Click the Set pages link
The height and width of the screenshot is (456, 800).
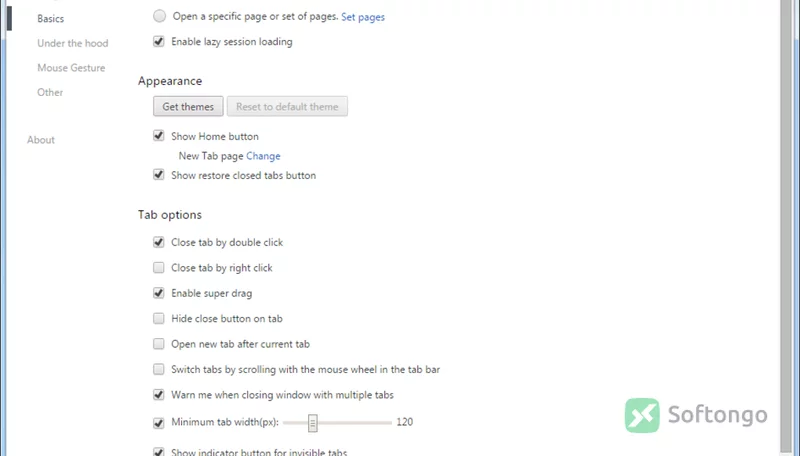point(363,17)
